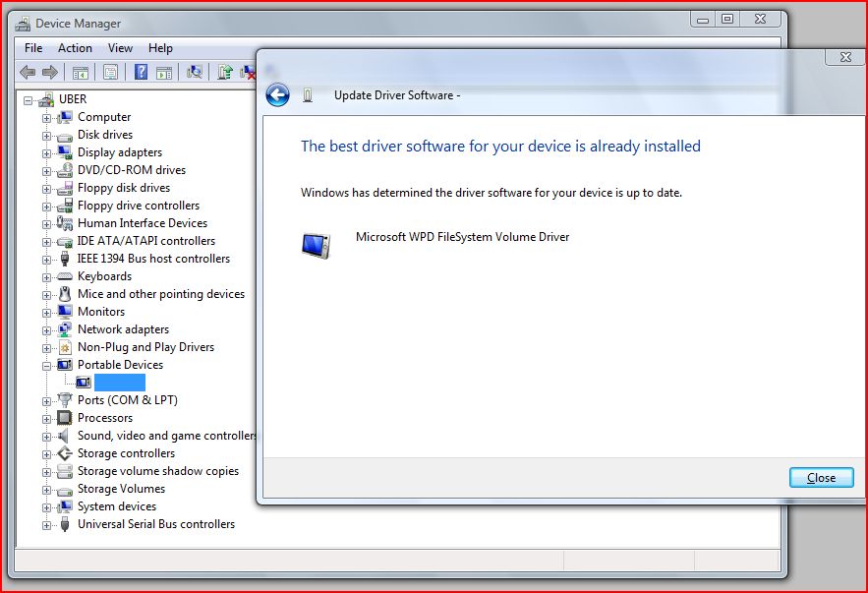The height and width of the screenshot is (593, 868).
Task: Open the Action menu
Action: (75, 47)
